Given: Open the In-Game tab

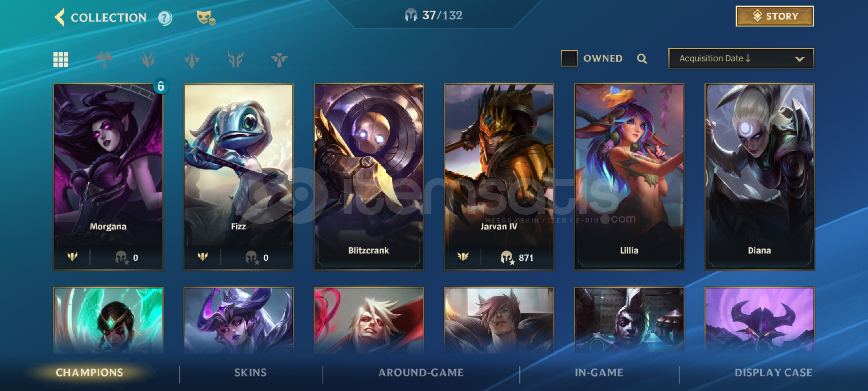Looking at the screenshot, I should point(599,373).
